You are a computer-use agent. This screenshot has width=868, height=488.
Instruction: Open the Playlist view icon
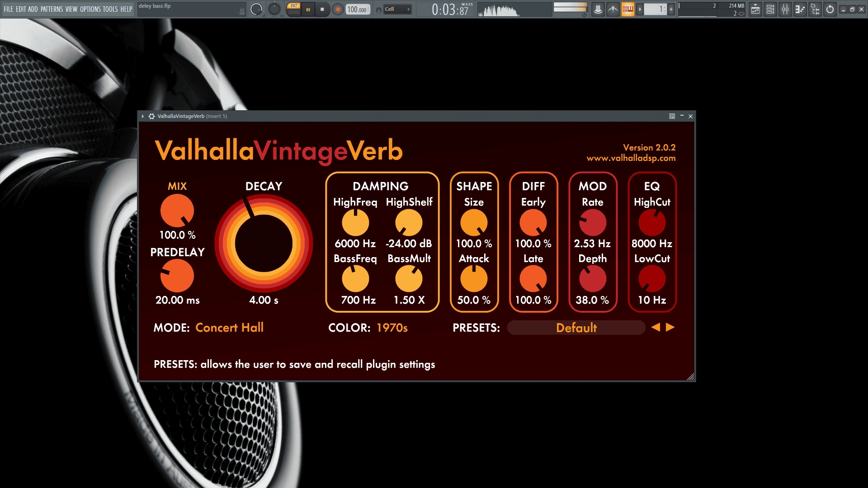coord(755,9)
